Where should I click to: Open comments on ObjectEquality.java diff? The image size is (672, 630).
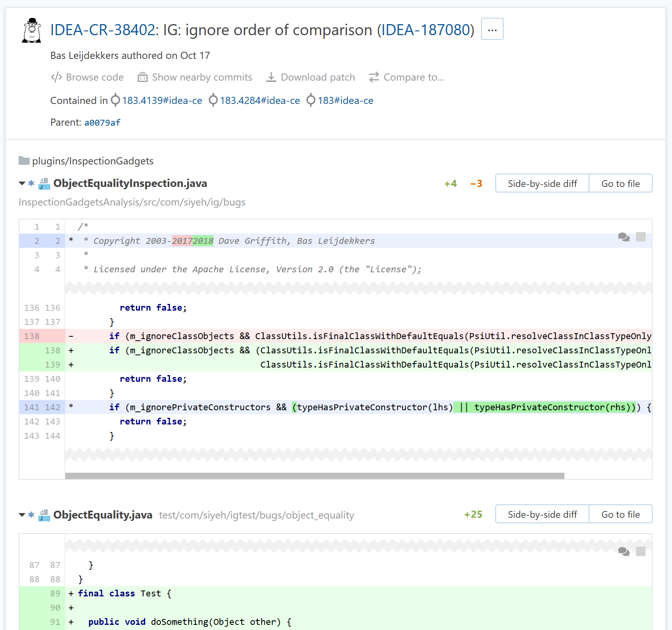click(624, 552)
